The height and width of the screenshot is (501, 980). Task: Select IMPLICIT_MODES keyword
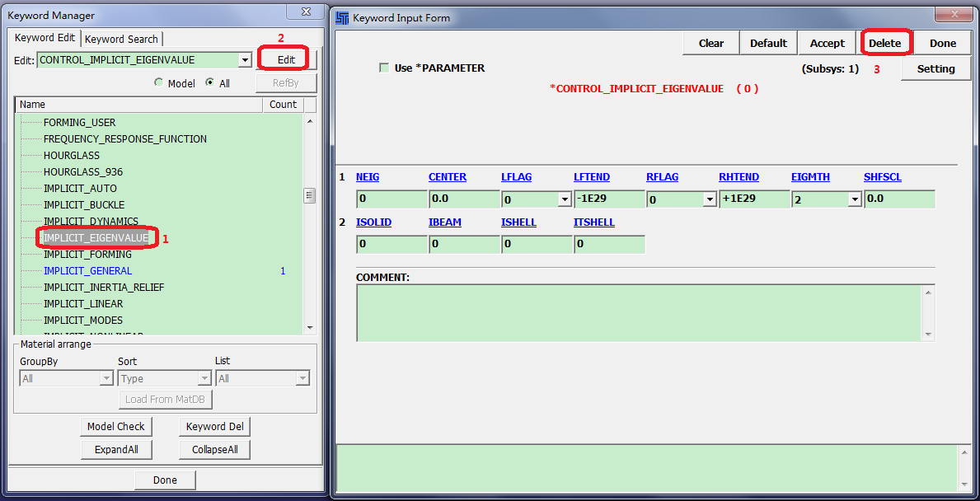83,321
